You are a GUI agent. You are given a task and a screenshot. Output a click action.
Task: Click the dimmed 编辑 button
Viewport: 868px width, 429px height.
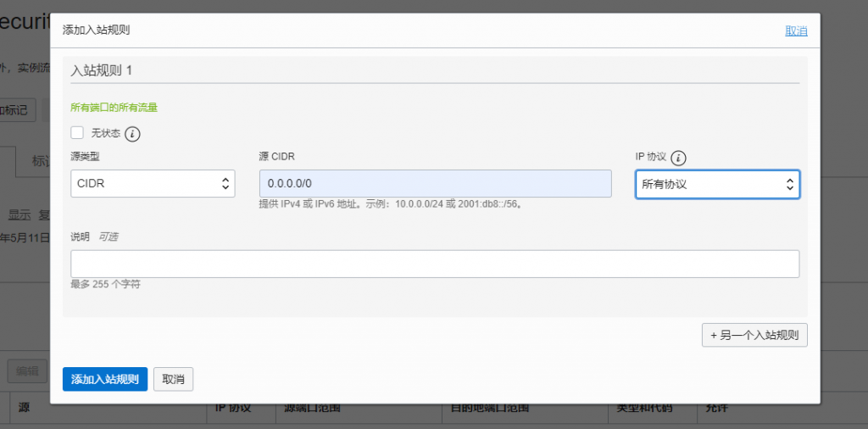pyautogui.click(x=27, y=370)
